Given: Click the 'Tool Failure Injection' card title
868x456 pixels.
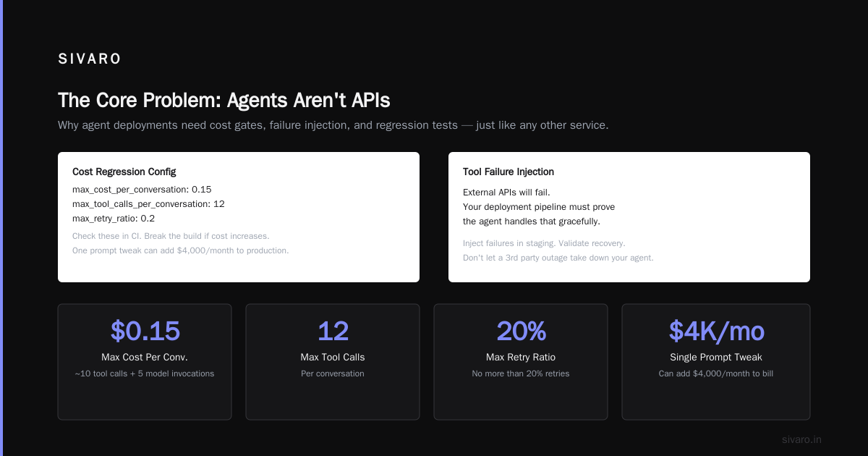Looking at the screenshot, I should point(509,172).
